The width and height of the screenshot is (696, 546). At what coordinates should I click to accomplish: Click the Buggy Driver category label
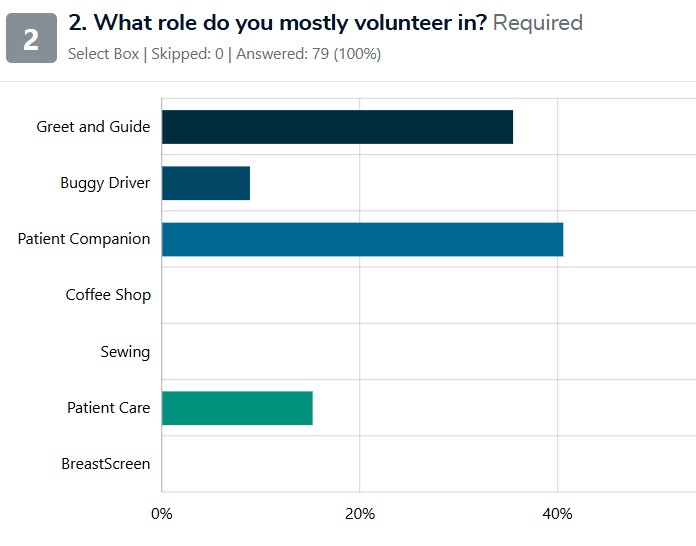[105, 183]
